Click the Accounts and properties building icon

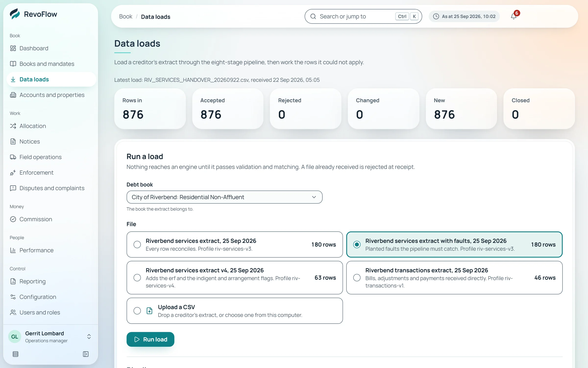point(13,95)
